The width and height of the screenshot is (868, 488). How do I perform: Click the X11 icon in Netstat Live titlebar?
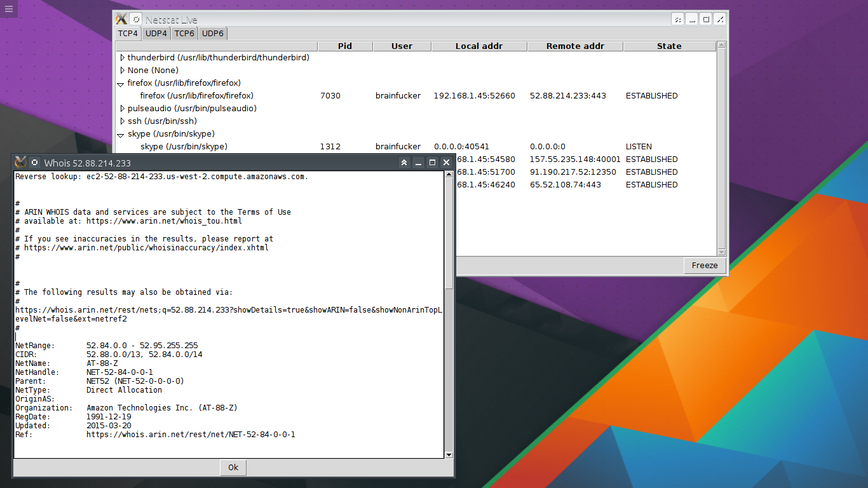coord(121,20)
